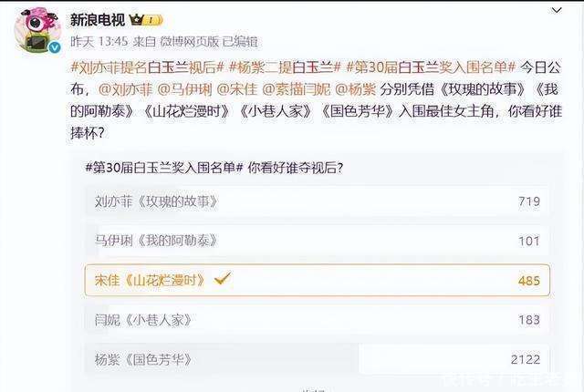Vote for 闫妮《小巷人家》 option
Screen dimensions: 584x392
[318, 320]
